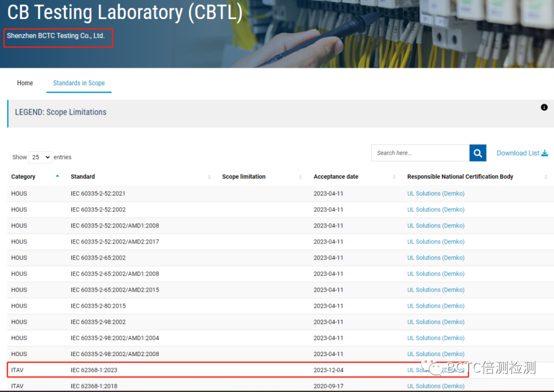Sort by the Standard column arrows
554x392 pixels.
pos(209,177)
